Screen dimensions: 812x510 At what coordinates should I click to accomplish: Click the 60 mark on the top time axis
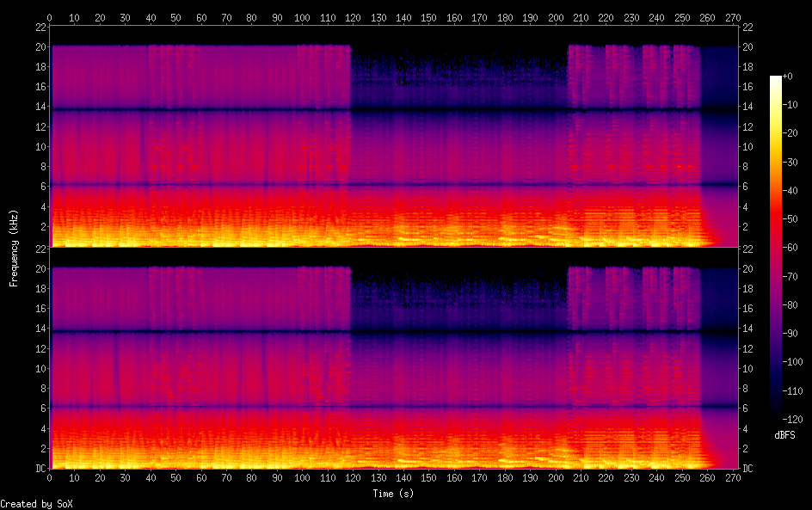[201, 17]
